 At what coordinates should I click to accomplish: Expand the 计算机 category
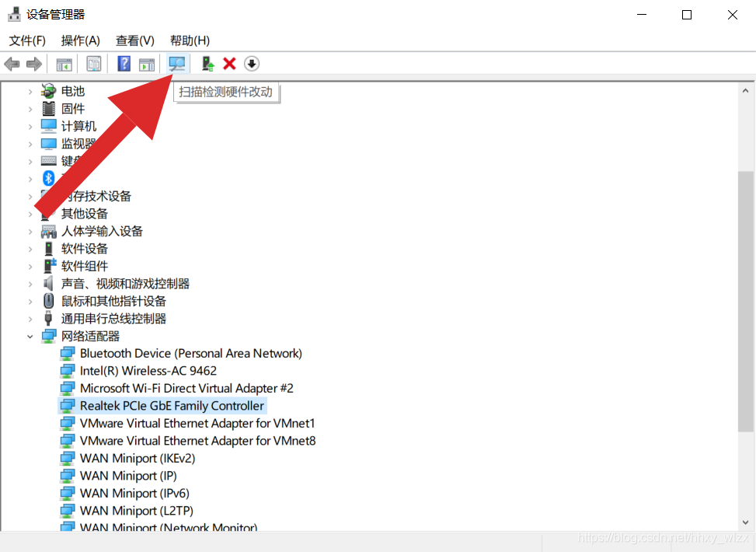tap(30, 127)
